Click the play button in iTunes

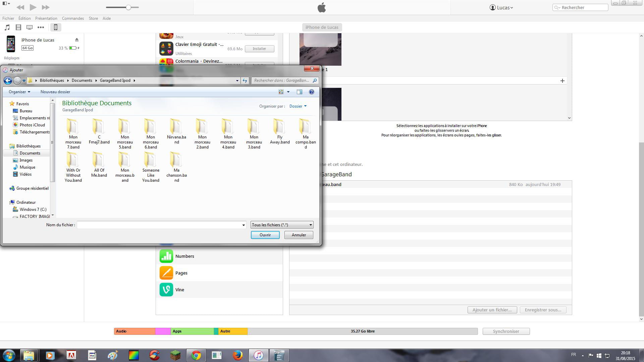pyautogui.click(x=33, y=7)
